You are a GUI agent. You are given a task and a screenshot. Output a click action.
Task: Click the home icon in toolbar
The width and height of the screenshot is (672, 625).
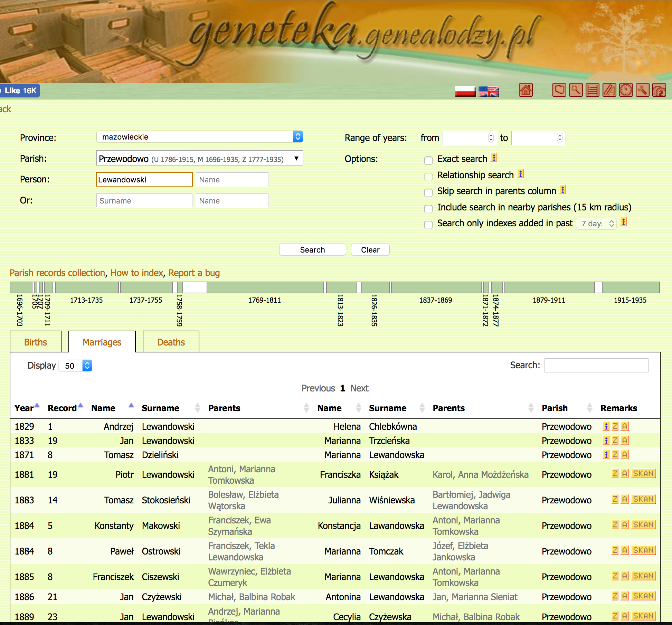coord(526,90)
